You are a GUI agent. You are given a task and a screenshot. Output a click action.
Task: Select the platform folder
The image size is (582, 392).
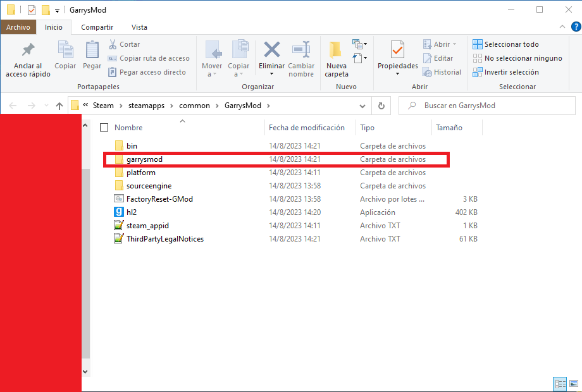click(140, 173)
